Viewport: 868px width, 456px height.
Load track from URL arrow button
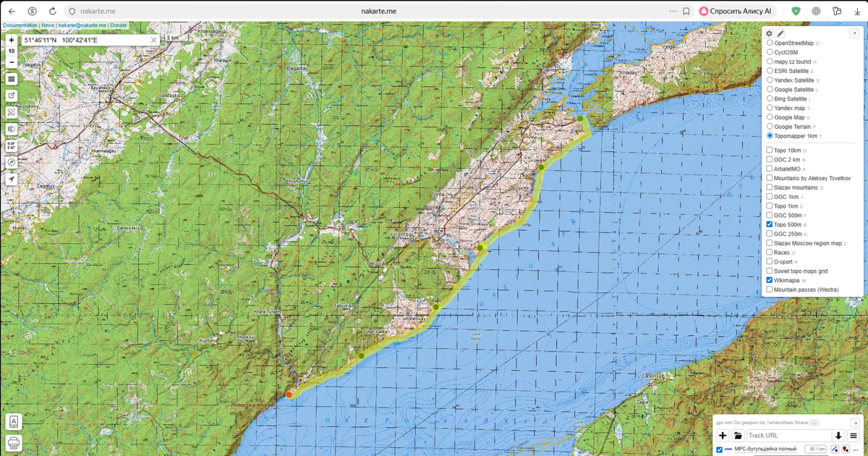[x=838, y=436]
